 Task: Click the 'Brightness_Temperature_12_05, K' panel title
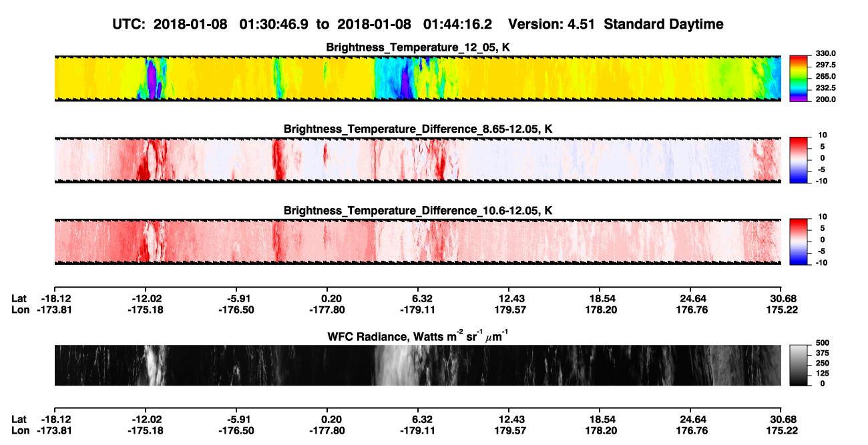tap(417, 47)
